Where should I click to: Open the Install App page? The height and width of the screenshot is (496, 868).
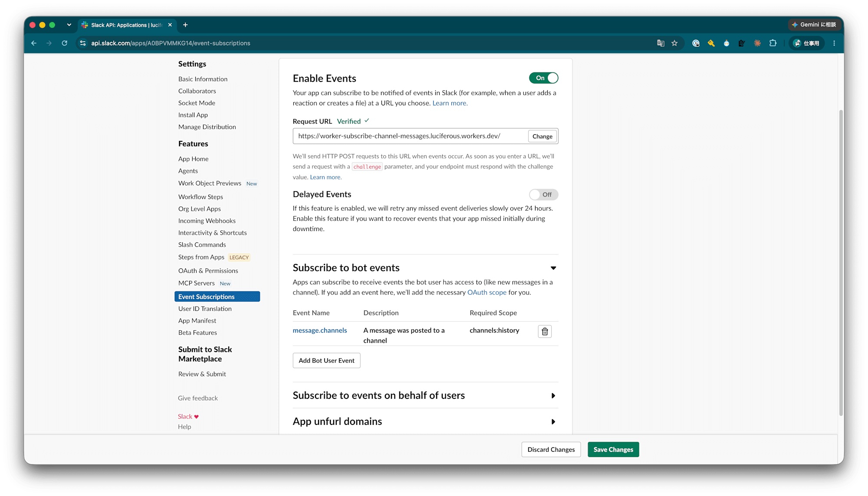point(193,115)
